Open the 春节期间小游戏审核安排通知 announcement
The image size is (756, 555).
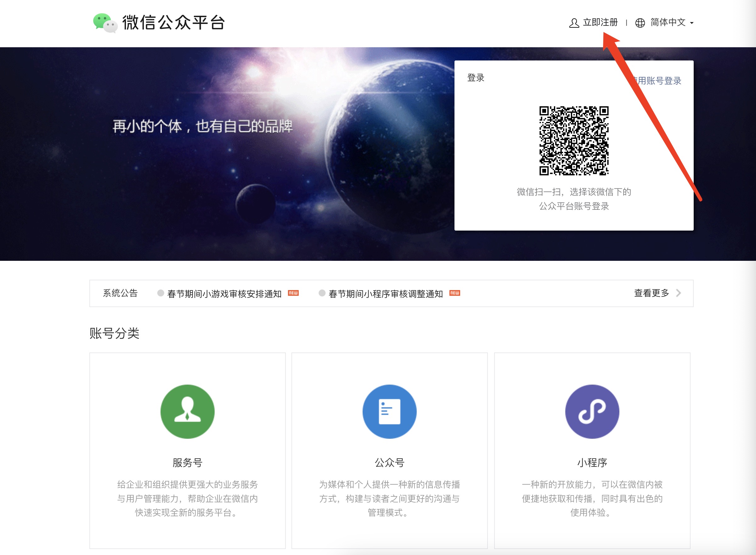point(224,293)
